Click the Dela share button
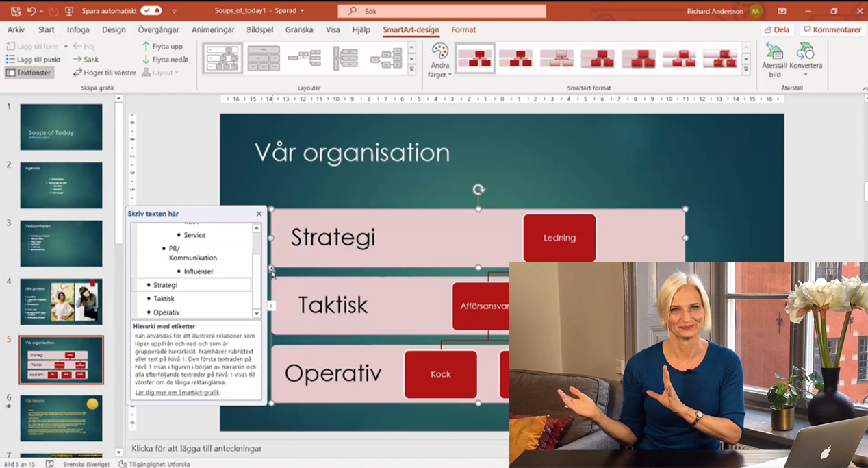 tap(777, 29)
